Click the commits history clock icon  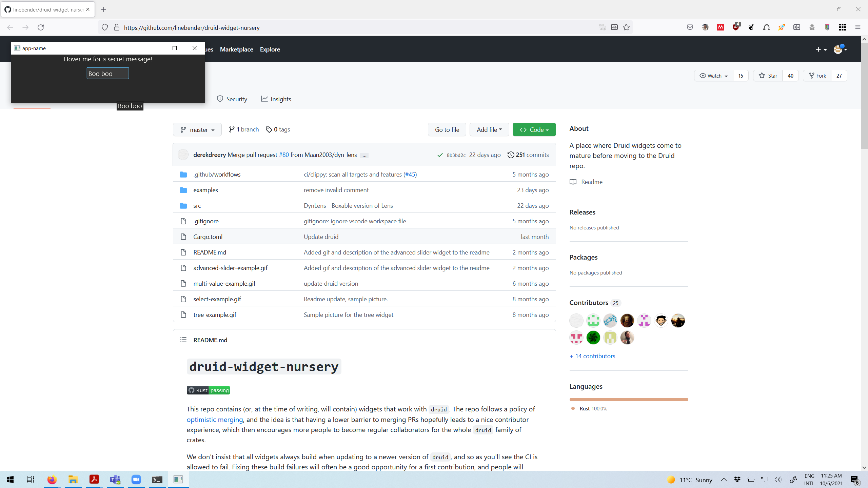click(x=511, y=155)
